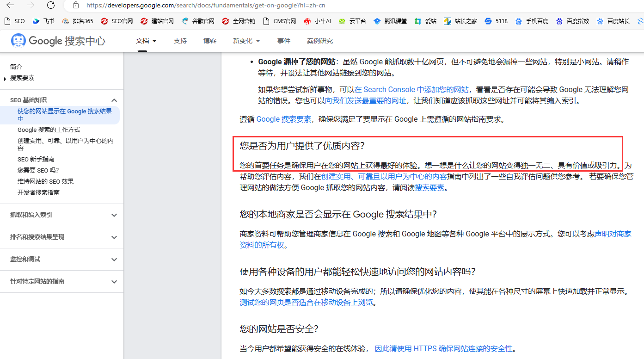644x359 pixels.
Task: Open the CMS官网 bookmark
Action: pyautogui.click(x=279, y=21)
